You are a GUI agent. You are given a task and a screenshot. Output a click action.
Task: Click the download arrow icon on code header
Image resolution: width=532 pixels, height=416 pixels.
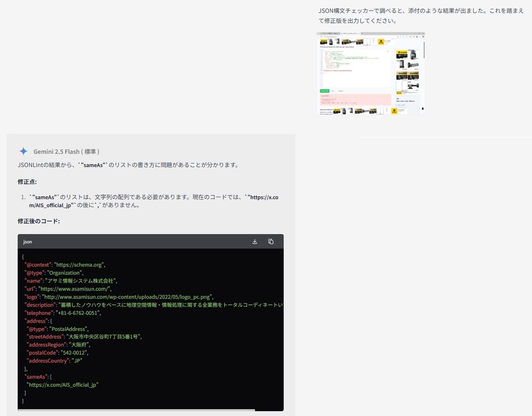(x=254, y=241)
